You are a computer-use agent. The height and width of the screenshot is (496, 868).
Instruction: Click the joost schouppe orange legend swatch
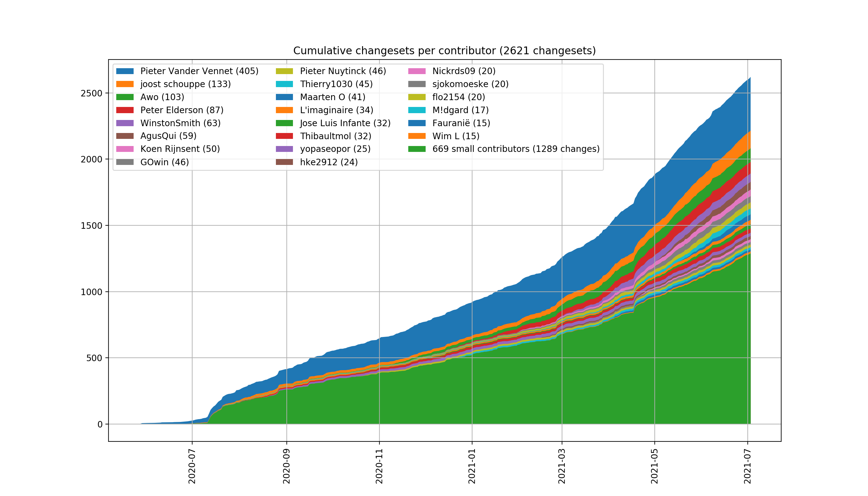pos(125,84)
